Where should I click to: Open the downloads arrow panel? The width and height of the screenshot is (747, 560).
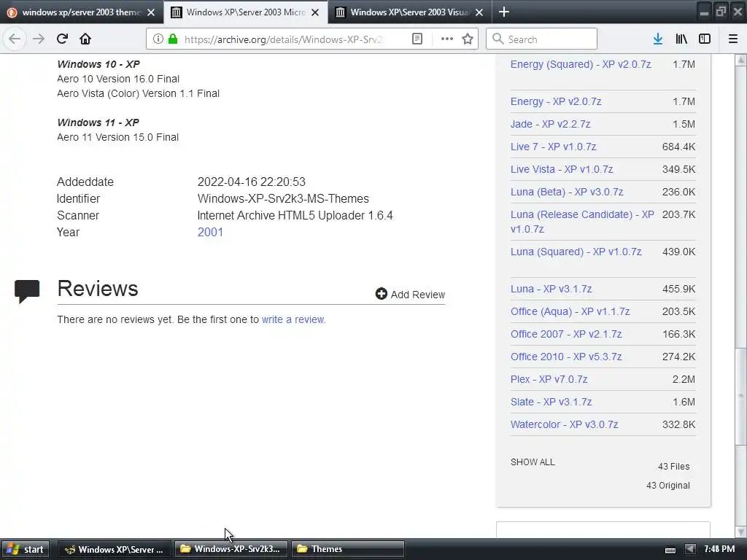(x=658, y=39)
